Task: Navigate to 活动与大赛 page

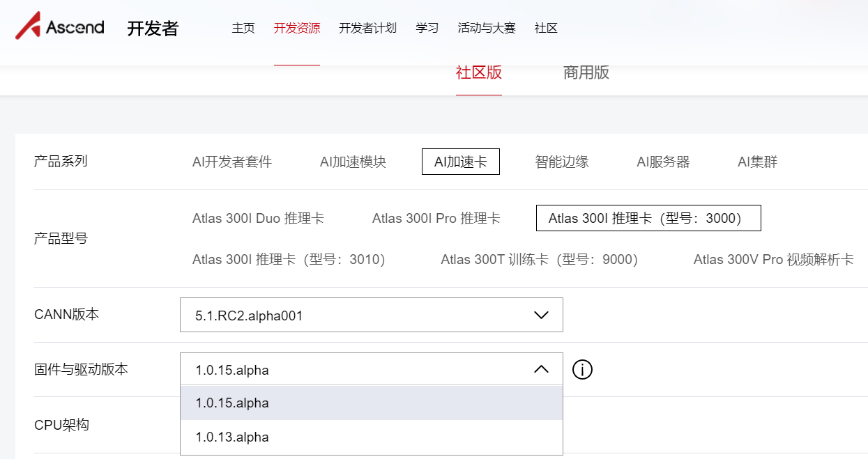Action: tap(487, 29)
